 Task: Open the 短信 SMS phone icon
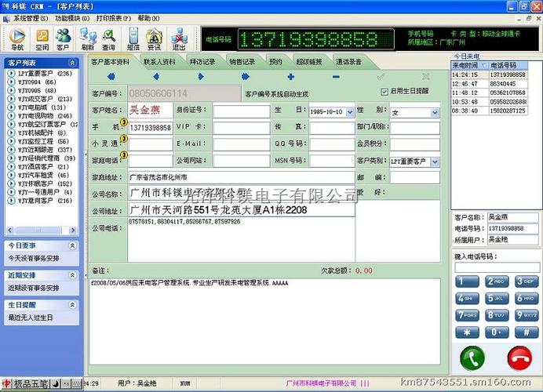point(133,39)
